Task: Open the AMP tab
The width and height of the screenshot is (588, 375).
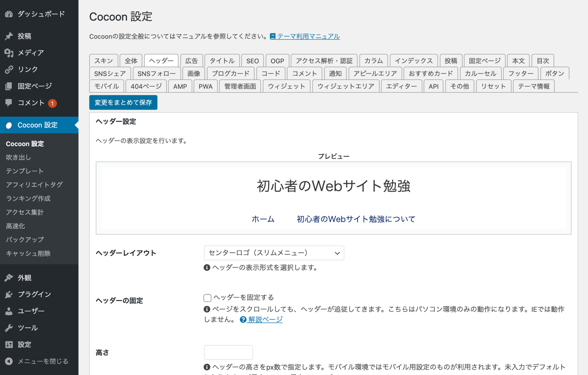Action: click(x=180, y=86)
